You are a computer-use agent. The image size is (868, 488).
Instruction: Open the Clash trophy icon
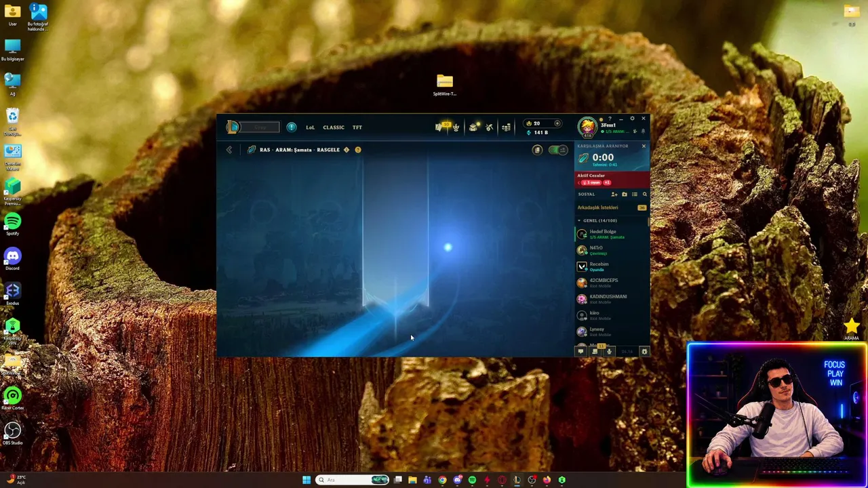coord(456,127)
